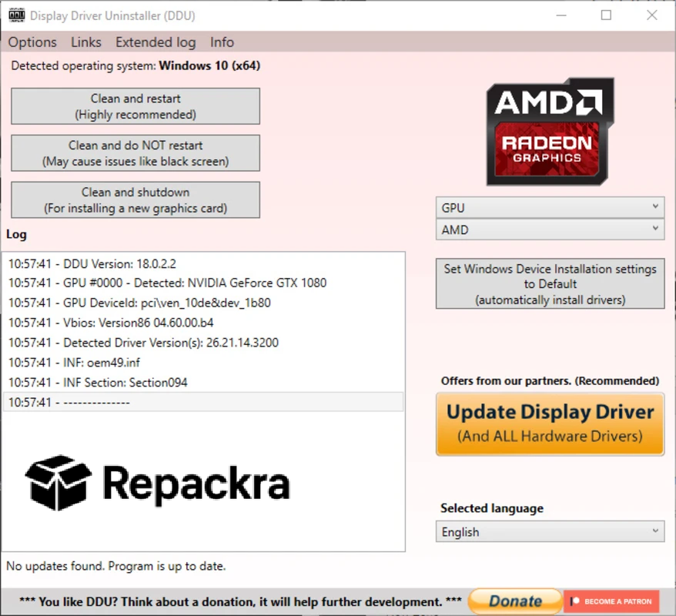The height and width of the screenshot is (616, 676).
Task: Click the Log heading label
Action: tap(16, 235)
